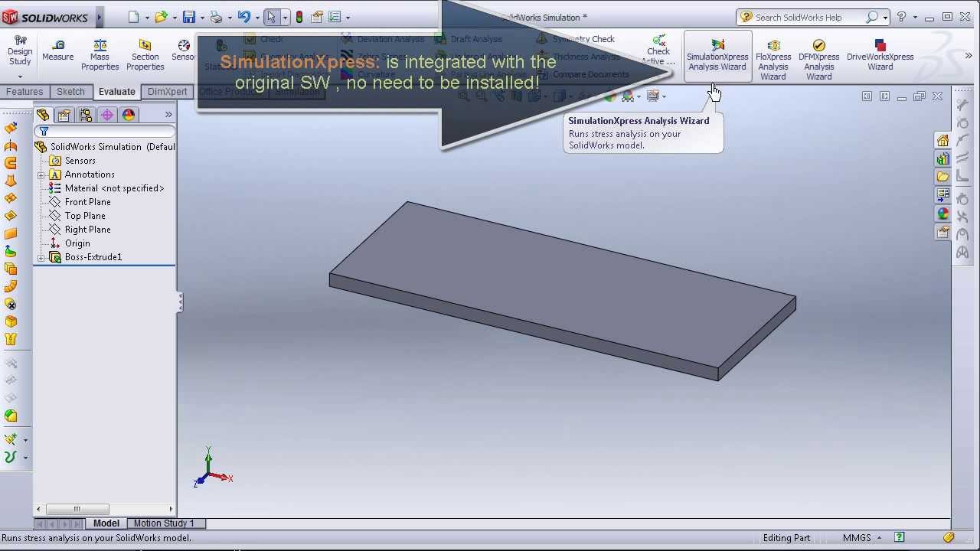The width and height of the screenshot is (980, 551).
Task: Open dropdown next to Open folder icon
Action: 175,18
